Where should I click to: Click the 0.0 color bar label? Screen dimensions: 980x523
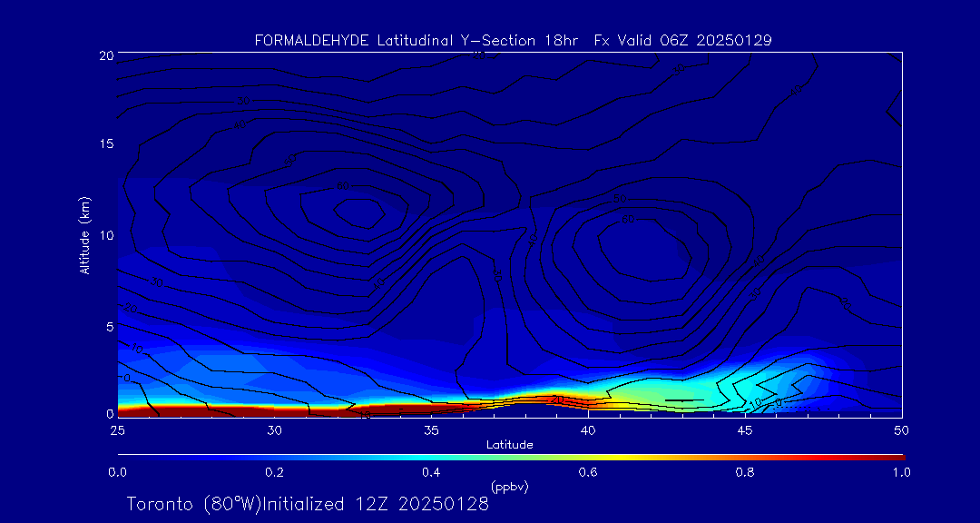[x=117, y=472]
